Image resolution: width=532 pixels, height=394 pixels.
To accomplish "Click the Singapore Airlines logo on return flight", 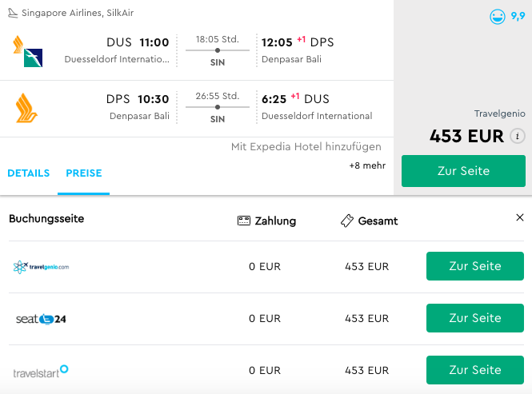I will tap(26, 108).
